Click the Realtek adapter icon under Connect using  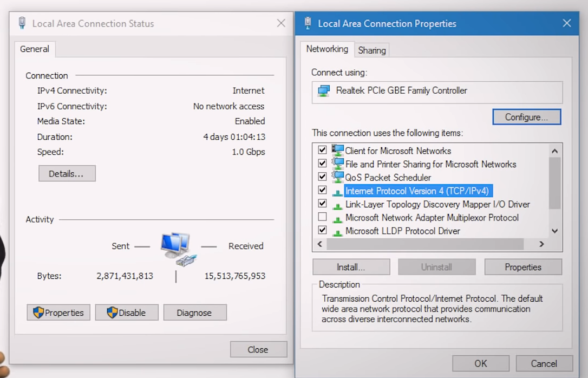point(324,91)
